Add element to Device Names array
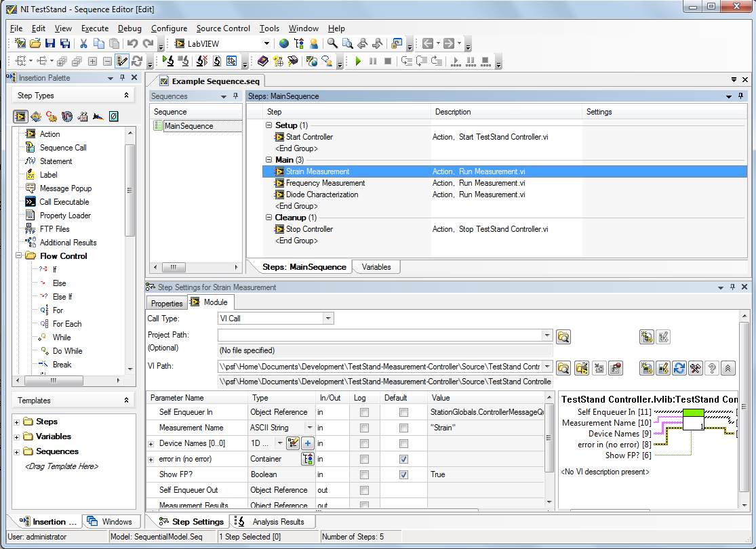 [x=307, y=443]
